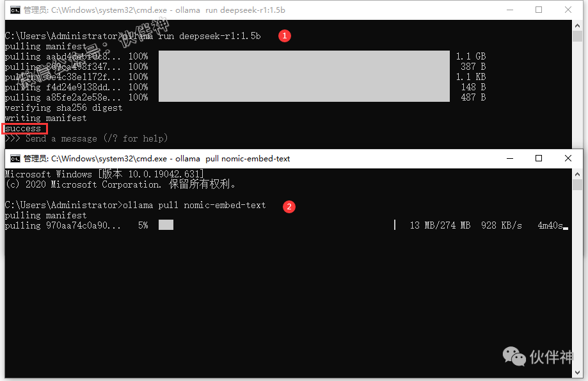Click the 'ollama pull nomic-embed-text' command text

coord(195,206)
